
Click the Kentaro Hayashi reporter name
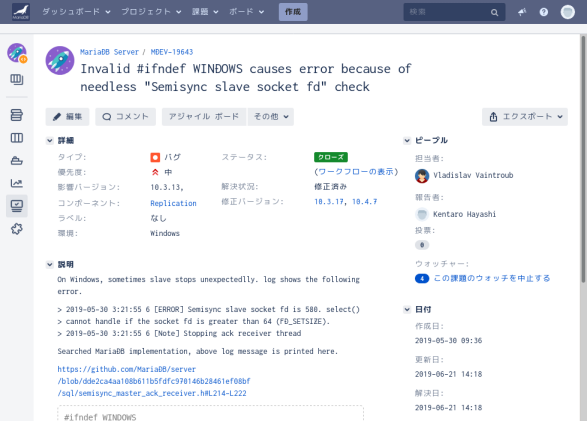click(x=465, y=214)
